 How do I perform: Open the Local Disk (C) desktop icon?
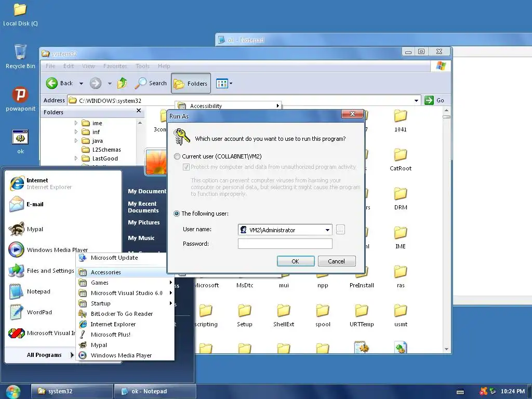tap(20, 14)
